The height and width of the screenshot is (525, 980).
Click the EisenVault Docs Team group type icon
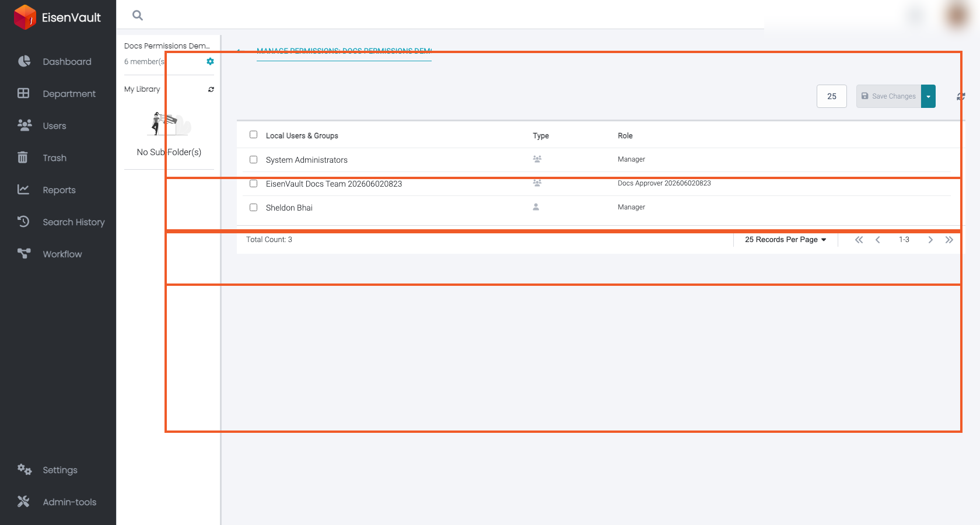537,183
